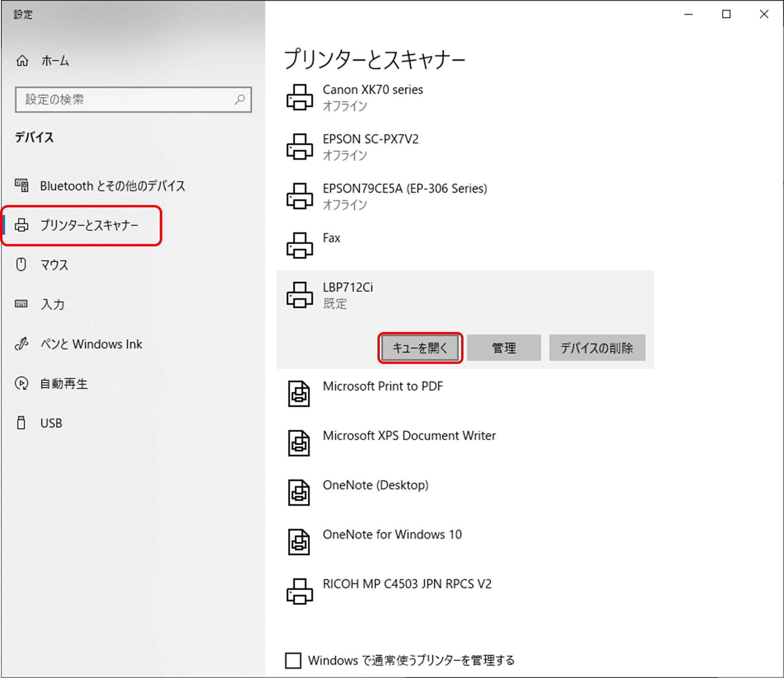Image resolution: width=784 pixels, height=678 pixels.
Task: Click the LBP712Ci printer icon
Action: [x=299, y=295]
